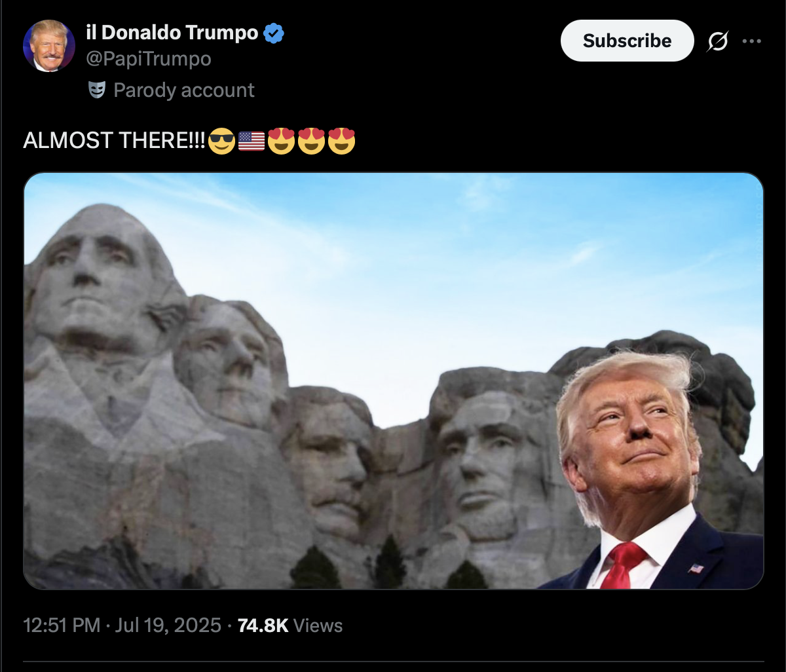
Task: Click the Grok explain-post icon
Action: 718,41
